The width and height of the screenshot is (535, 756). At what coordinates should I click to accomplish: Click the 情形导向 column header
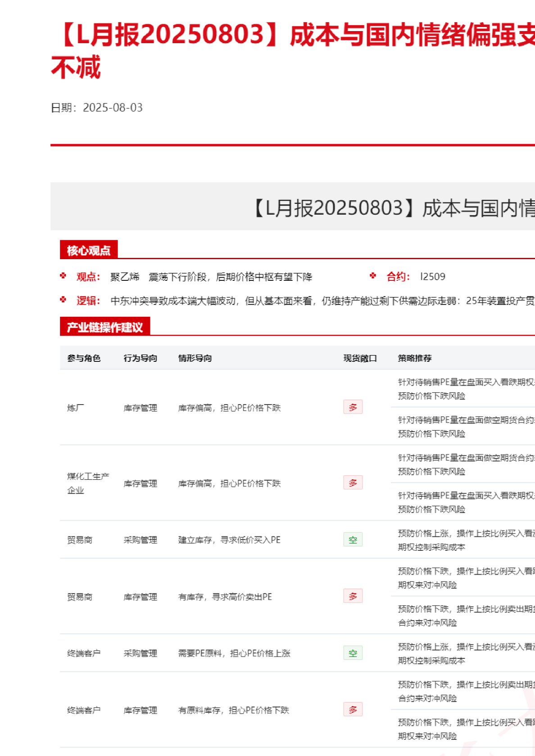(x=195, y=358)
